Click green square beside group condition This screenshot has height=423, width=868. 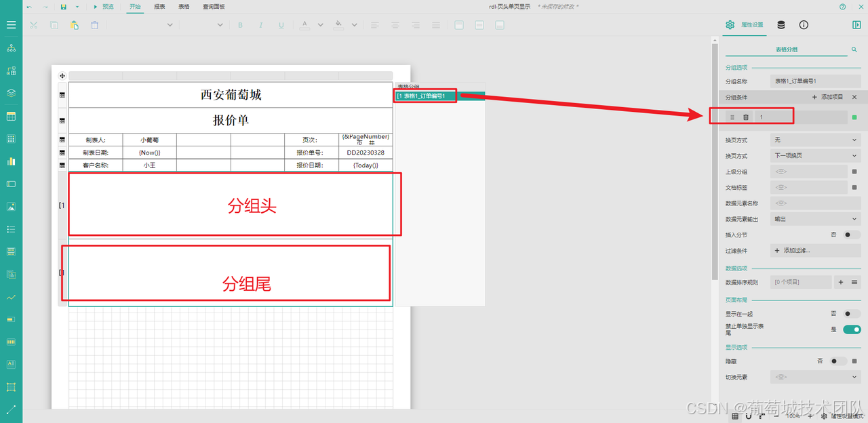pyautogui.click(x=854, y=117)
